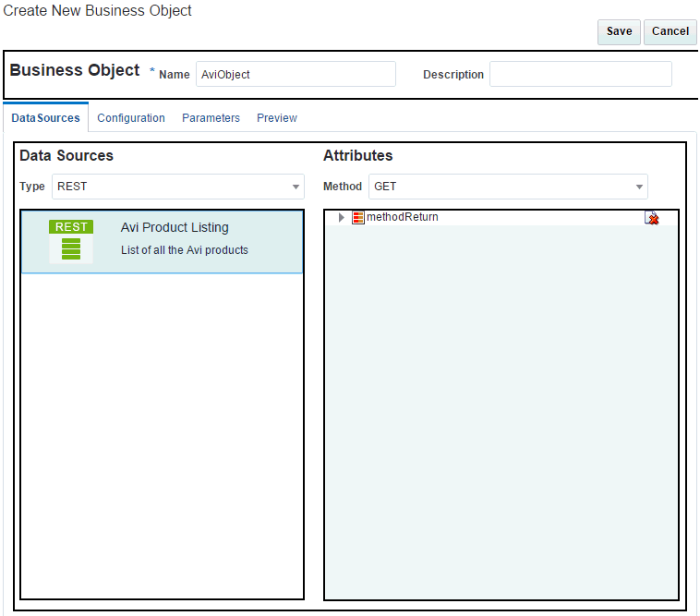Expand the methodReturn tree node
Viewport: 700px width, 616px height.
pyautogui.click(x=342, y=217)
